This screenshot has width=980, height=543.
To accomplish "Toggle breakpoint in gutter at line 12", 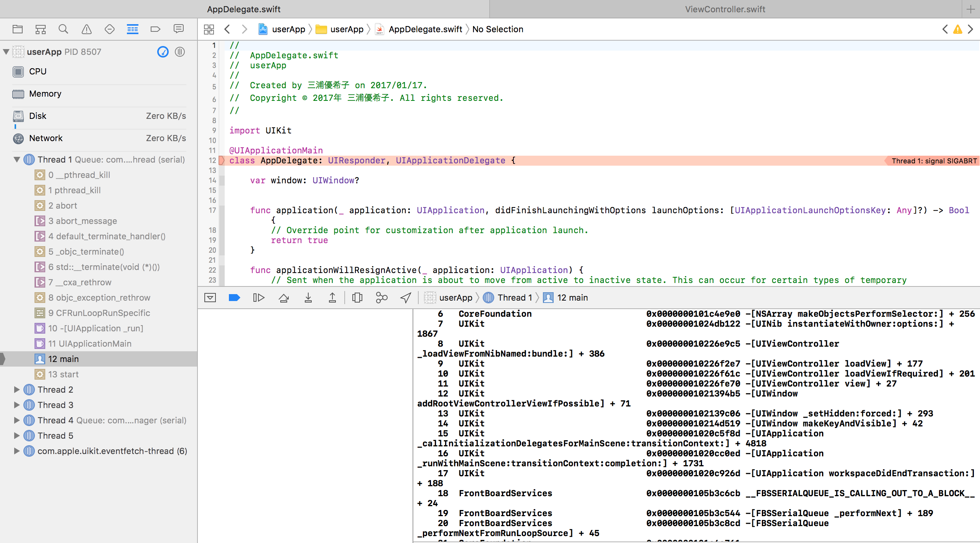I will click(x=213, y=160).
